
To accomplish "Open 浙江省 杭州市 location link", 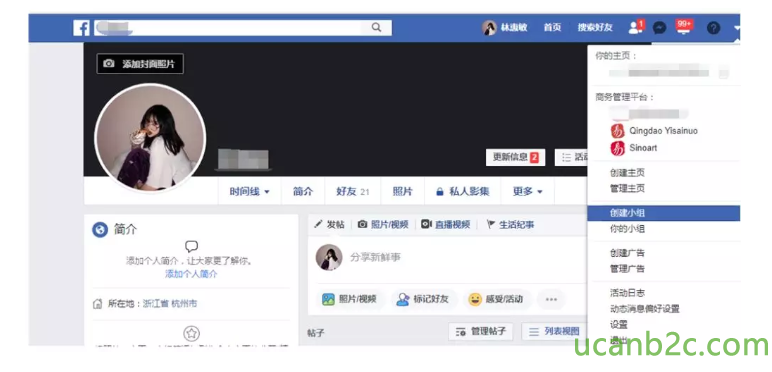I will coord(170,304).
